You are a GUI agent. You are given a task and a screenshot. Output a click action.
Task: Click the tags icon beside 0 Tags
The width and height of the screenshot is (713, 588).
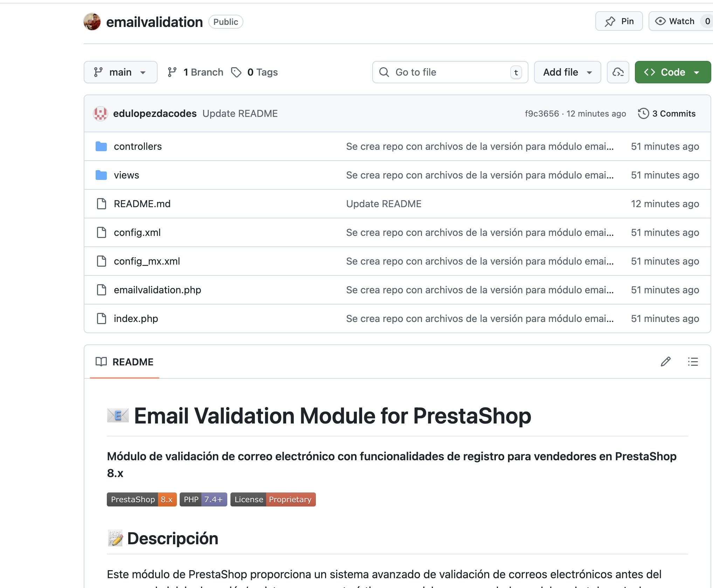click(237, 72)
